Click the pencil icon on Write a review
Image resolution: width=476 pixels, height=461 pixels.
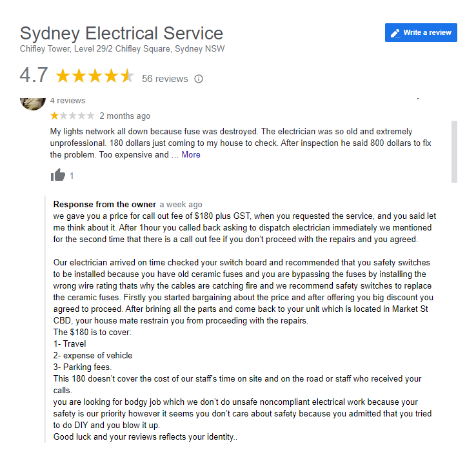click(x=395, y=33)
